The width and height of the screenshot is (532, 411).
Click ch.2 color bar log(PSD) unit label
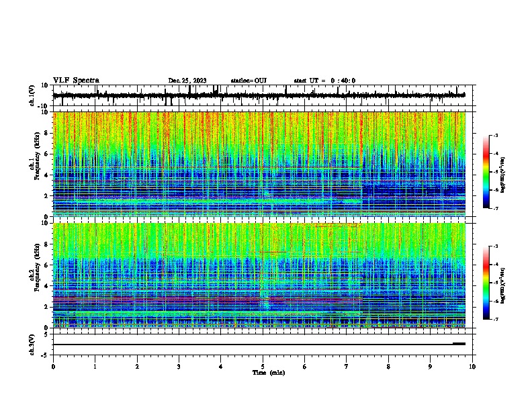point(503,285)
